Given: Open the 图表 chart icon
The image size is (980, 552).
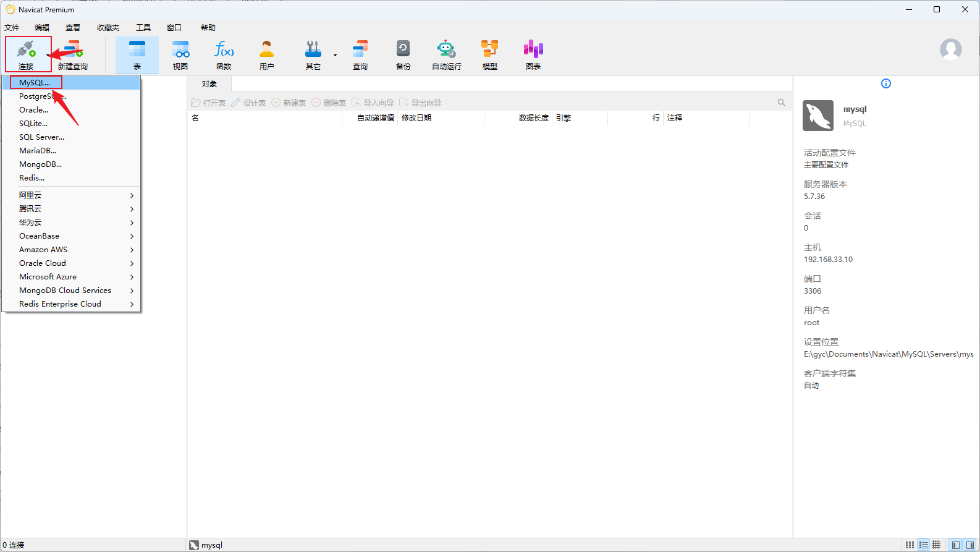Looking at the screenshot, I should [x=533, y=54].
